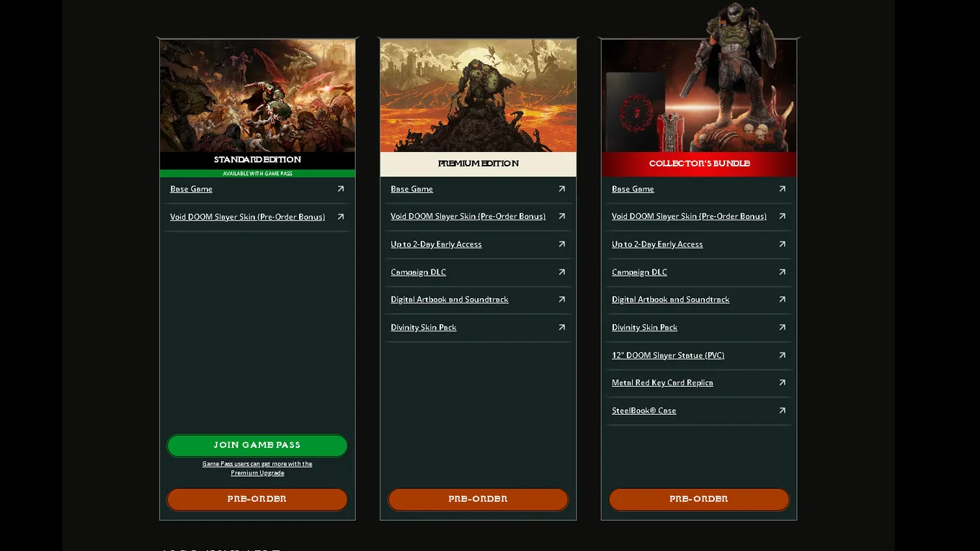Open Digital Artbook and Soundtrack link in Collector's Bundle
The image size is (980, 551).
click(x=670, y=300)
